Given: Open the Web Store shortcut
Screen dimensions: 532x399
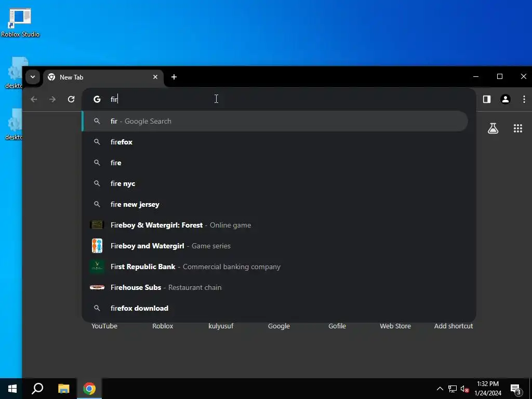Looking at the screenshot, I should [x=395, y=326].
